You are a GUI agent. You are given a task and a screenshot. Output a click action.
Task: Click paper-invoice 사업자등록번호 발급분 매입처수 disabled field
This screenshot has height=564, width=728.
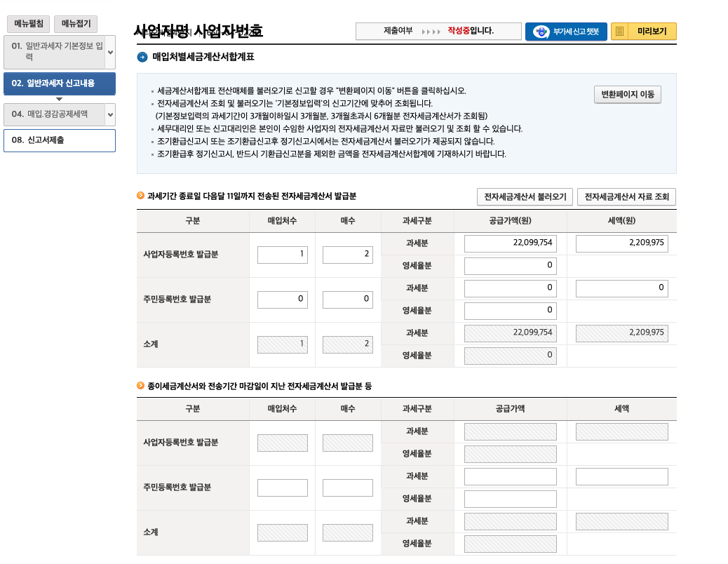pos(282,443)
